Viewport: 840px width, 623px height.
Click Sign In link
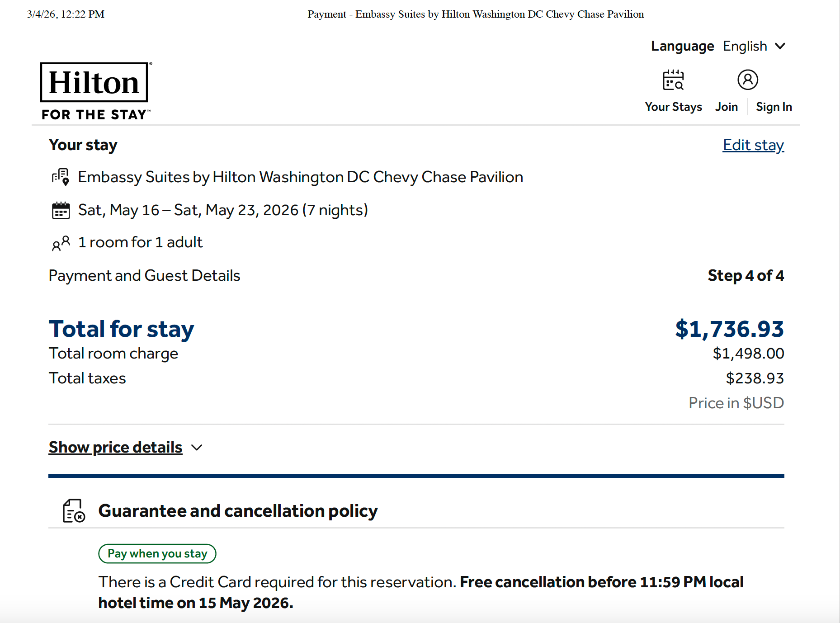tap(774, 107)
